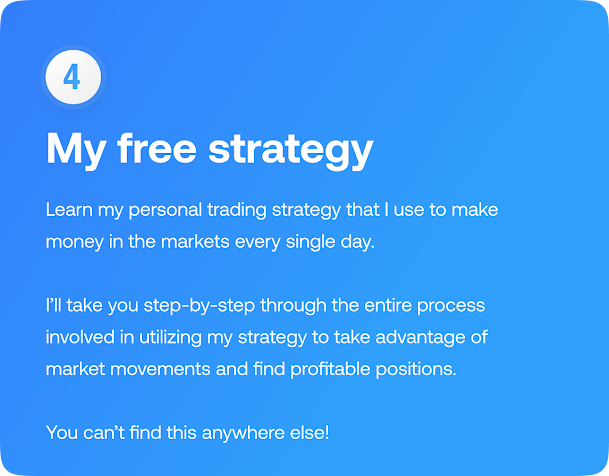The image size is (609, 476).
Task: Click the word "involved" in the second paragraph
Action: coord(80,336)
